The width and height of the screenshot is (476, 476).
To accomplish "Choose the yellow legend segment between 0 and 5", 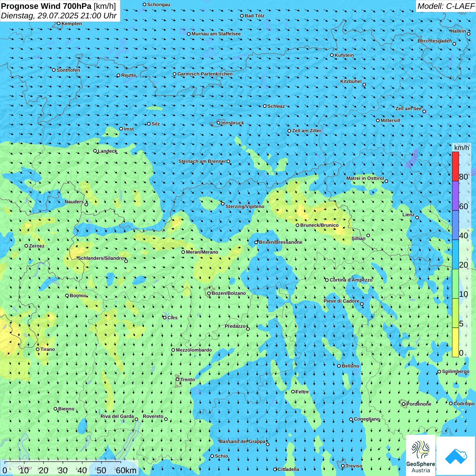I will pos(455,342).
